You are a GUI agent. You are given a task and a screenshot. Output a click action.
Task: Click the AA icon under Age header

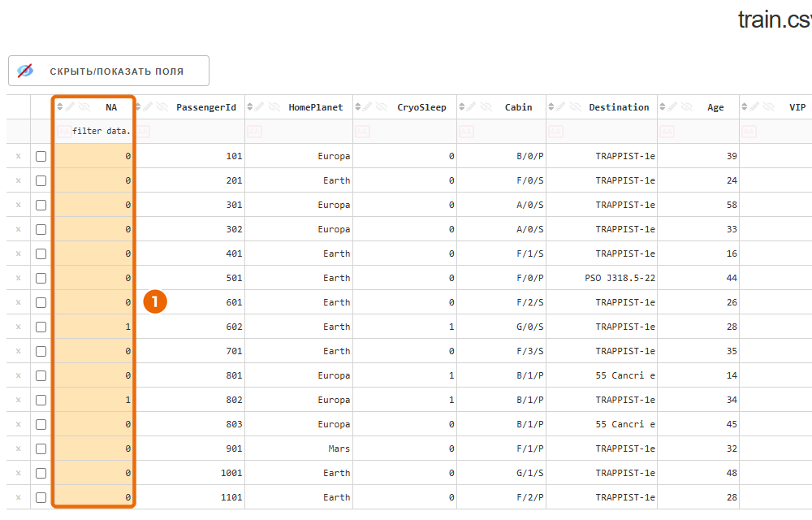click(x=667, y=132)
